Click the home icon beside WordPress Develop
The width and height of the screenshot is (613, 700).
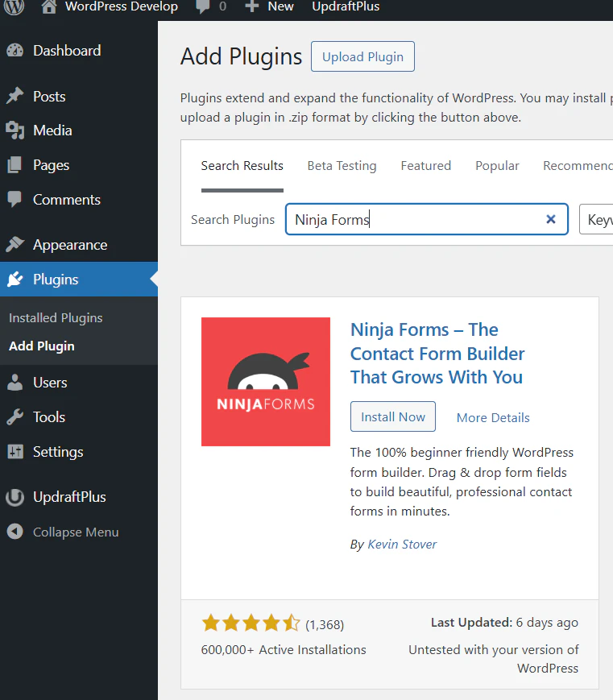49,6
